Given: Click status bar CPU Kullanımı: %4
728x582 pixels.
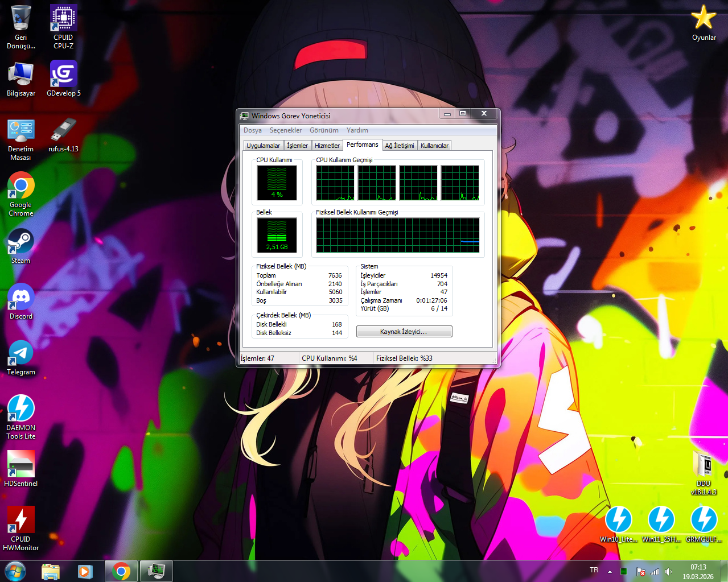Looking at the screenshot, I should click(x=330, y=358).
